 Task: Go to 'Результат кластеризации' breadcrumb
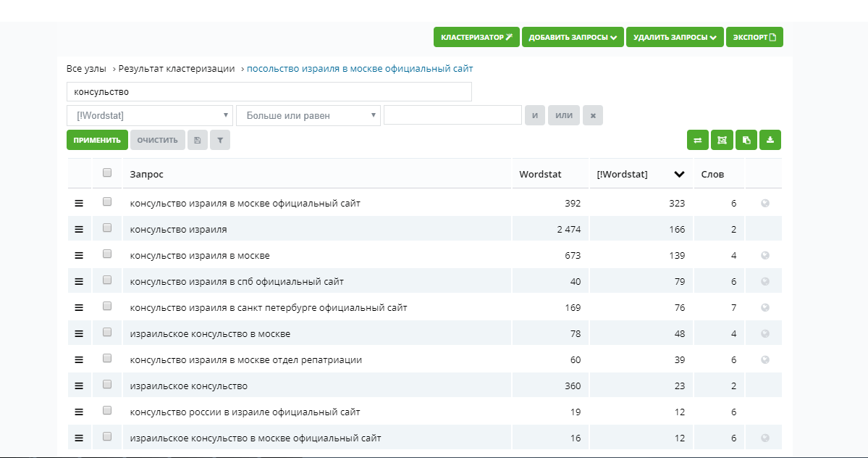click(x=177, y=69)
